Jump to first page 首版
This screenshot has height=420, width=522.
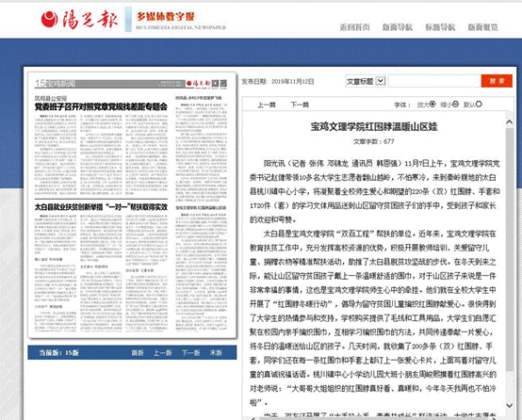(138, 353)
